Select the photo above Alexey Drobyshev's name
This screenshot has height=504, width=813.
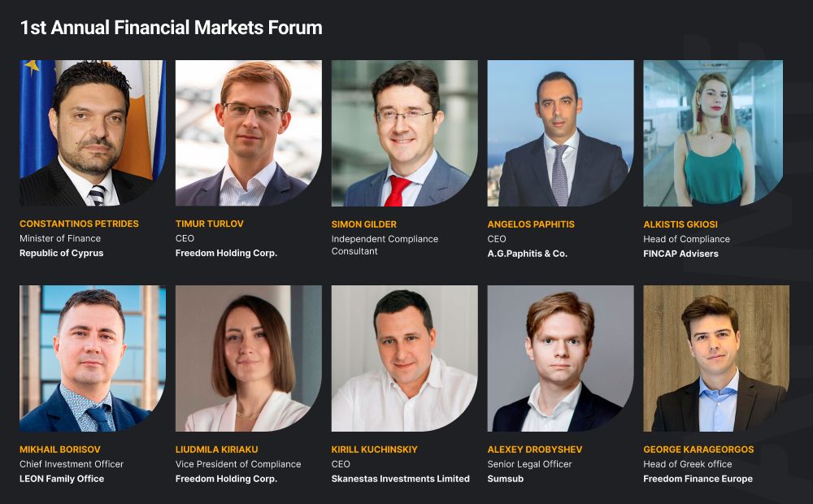(560, 358)
